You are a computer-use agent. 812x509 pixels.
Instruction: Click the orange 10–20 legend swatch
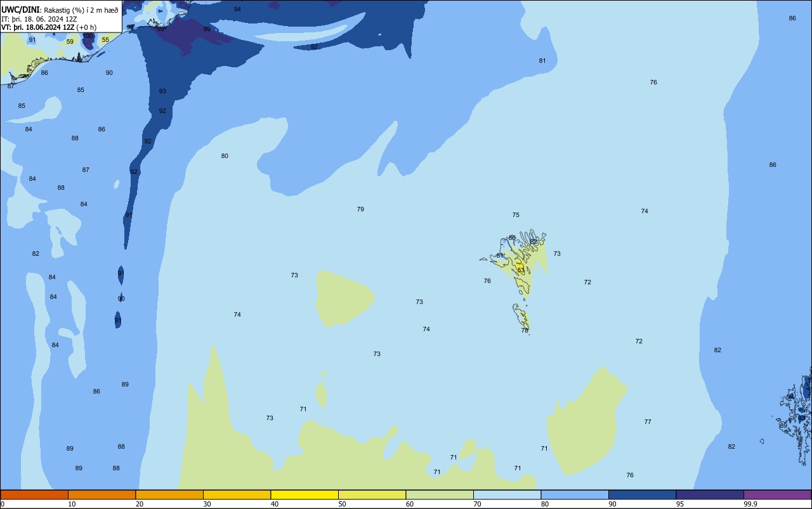[x=101, y=494]
